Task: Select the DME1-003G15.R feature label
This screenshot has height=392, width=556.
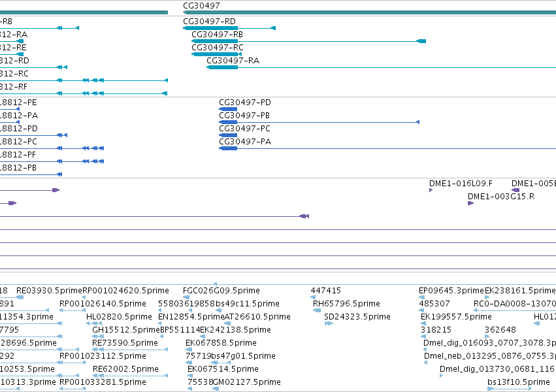Action: pyautogui.click(x=501, y=197)
